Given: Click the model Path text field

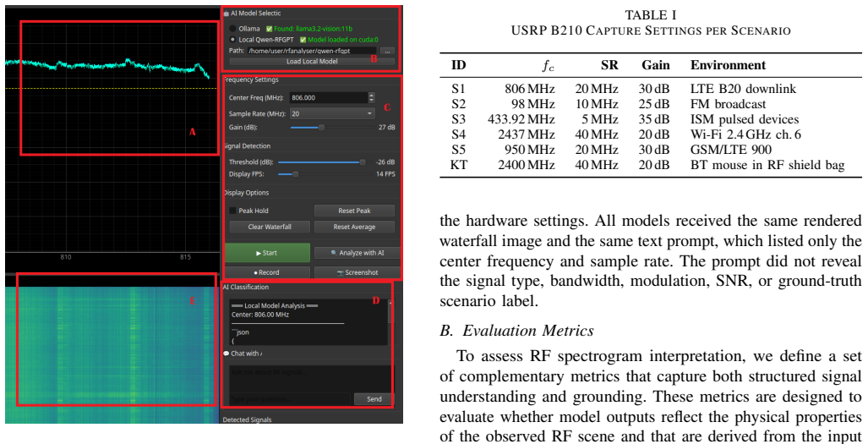Looking at the screenshot, I should (312, 51).
